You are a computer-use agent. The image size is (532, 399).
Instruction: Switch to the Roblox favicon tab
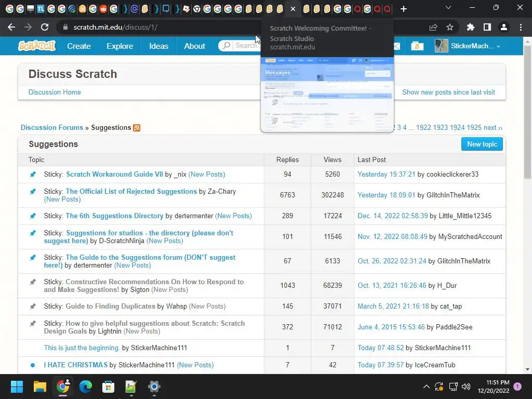[187, 9]
